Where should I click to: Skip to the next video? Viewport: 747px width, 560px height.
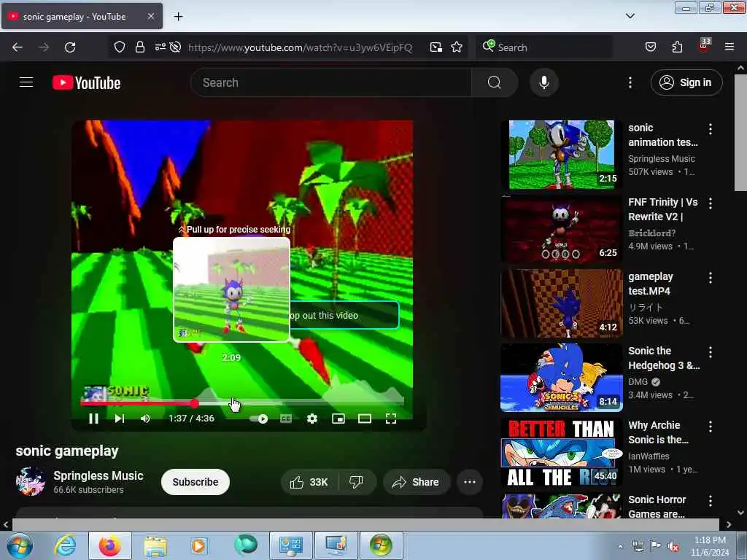pyautogui.click(x=120, y=419)
